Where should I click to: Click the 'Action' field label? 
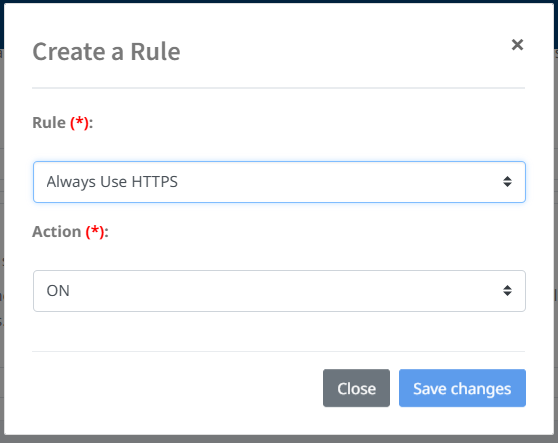(x=57, y=232)
